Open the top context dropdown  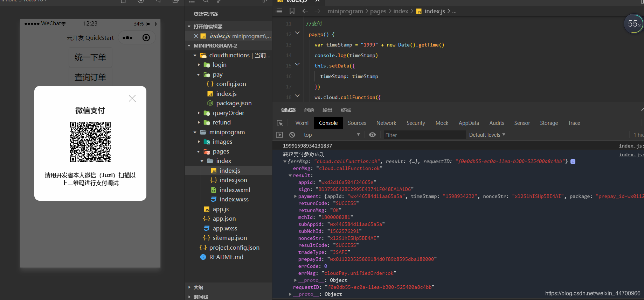click(332, 135)
